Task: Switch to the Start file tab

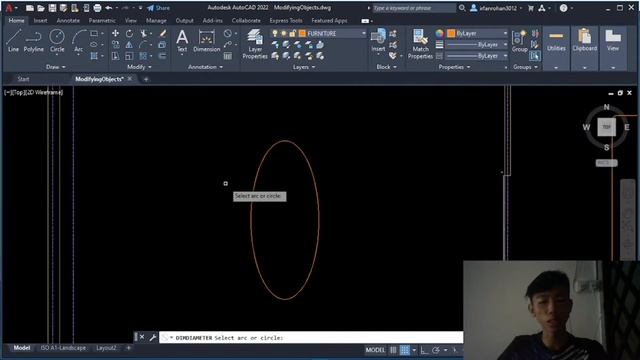Action: pos(23,79)
